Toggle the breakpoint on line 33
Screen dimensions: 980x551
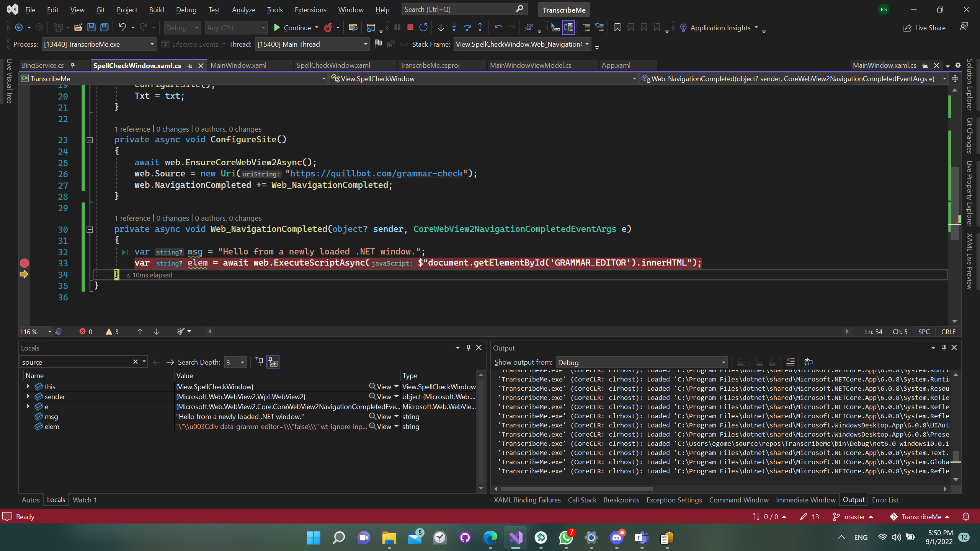click(x=24, y=263)
